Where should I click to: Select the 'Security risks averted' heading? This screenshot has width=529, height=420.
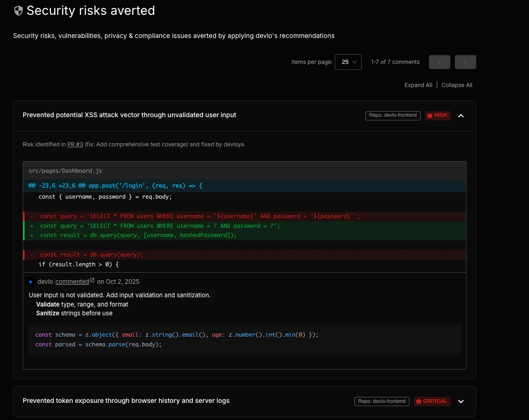coord(90,10)
